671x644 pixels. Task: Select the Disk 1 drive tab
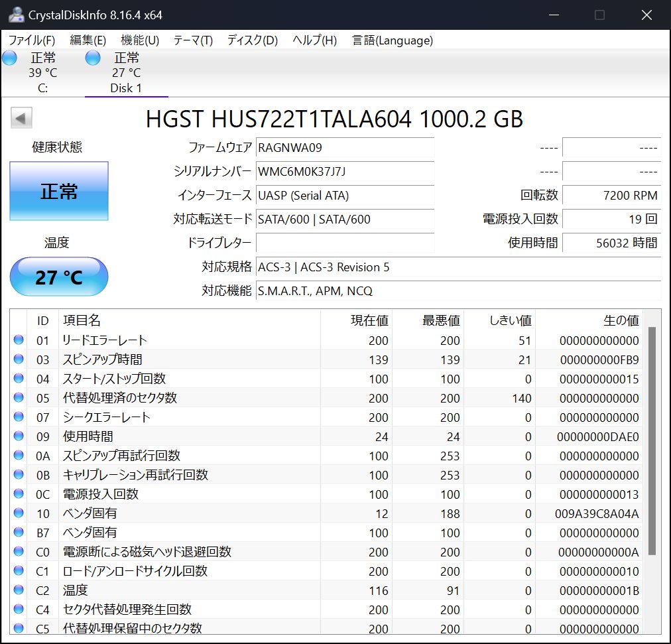(x=126, y=72)
